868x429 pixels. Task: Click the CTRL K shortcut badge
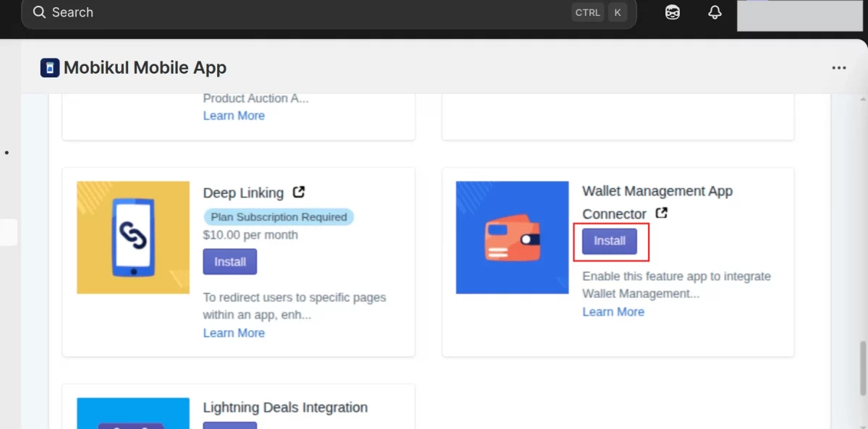pos(599,12)
